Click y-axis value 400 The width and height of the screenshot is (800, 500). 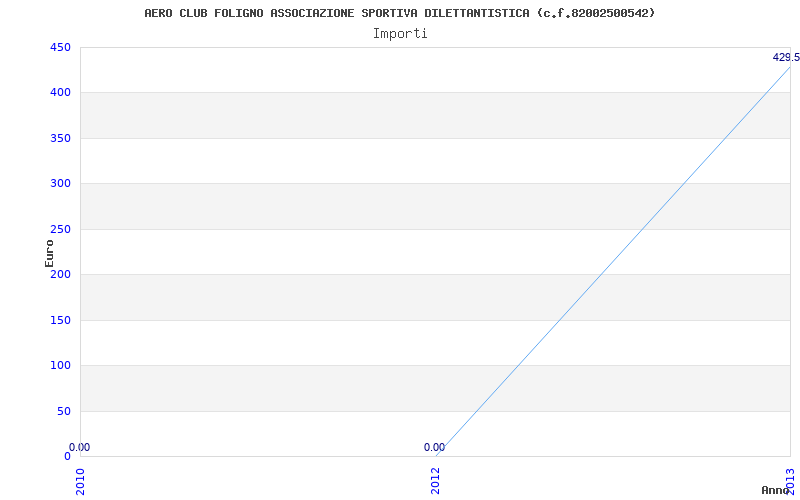[60, 93]
